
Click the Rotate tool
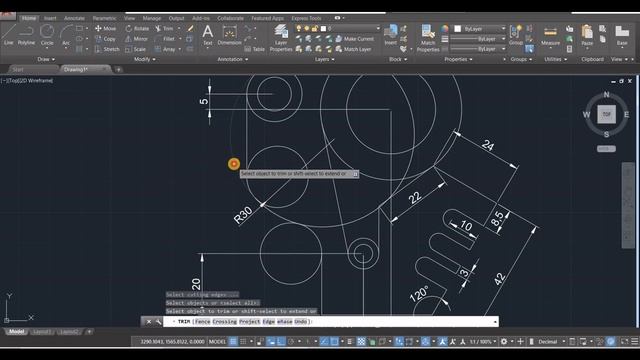coord(137,29)
